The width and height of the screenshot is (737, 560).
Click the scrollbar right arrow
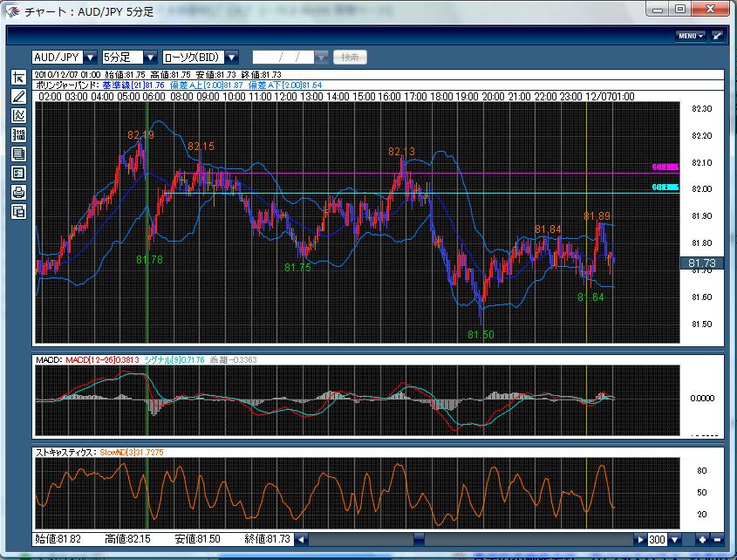tap(639, 539)
